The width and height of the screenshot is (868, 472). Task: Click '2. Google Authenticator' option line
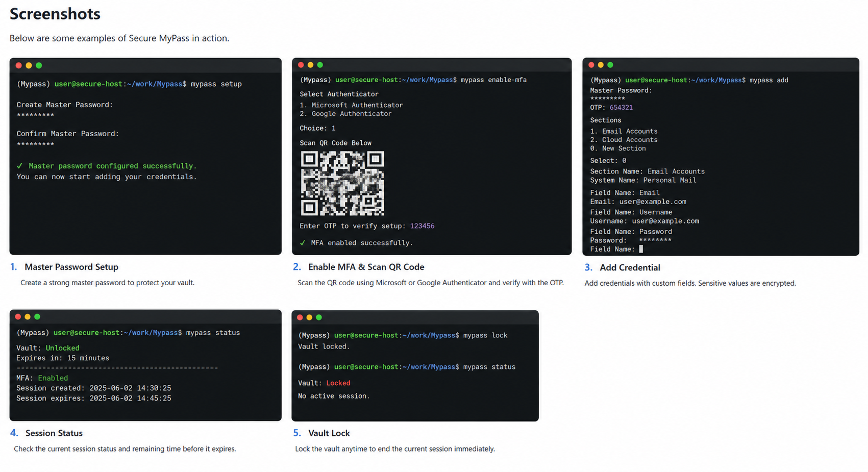(345, 114)
